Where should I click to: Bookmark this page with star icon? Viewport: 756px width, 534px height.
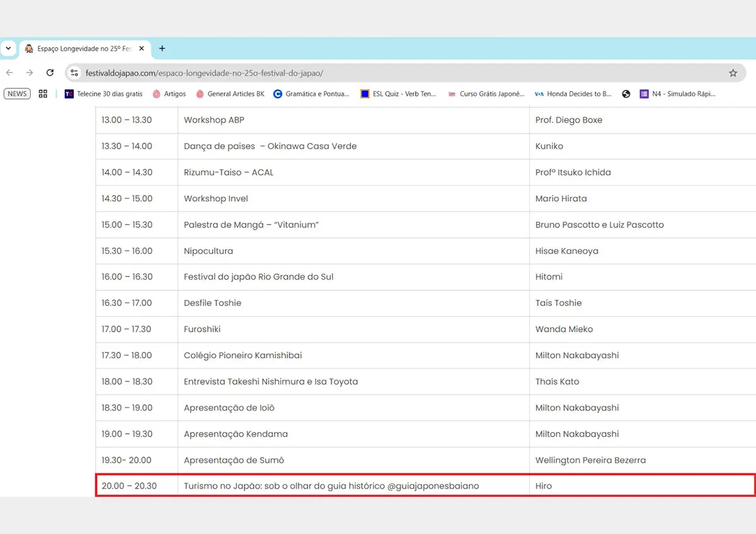733,73
